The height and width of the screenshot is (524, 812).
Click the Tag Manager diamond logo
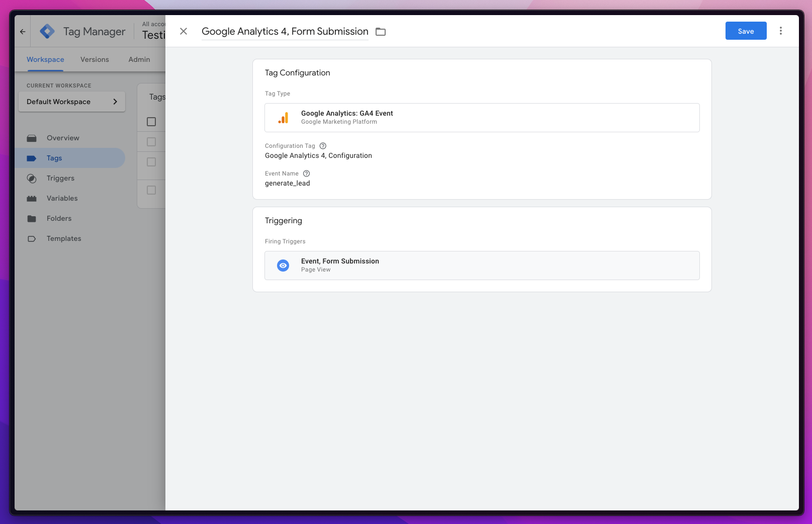[x=47, y=31]
